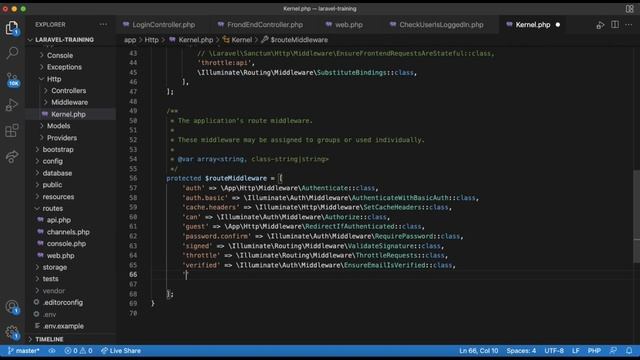The width and height of the screenshot is (640, 360).
Task: Expand the Middleware folder
Action: tap(69, 102)
